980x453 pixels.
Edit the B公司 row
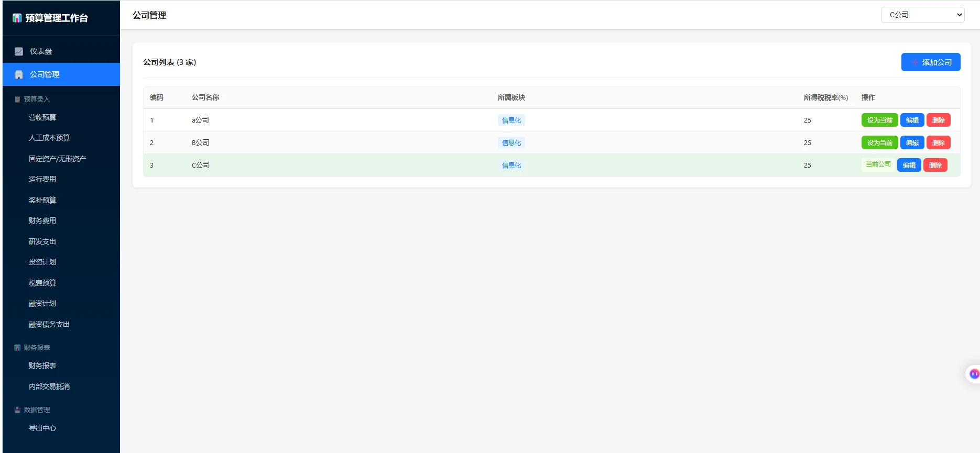[x=912, y=142]
